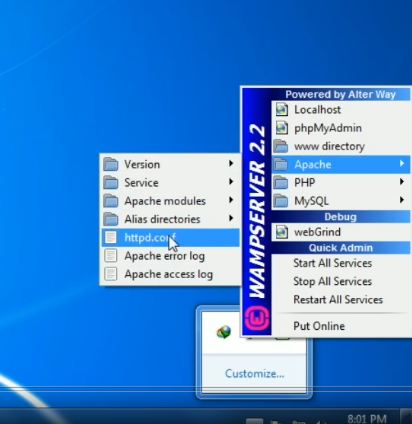Click the phpMyAdmin globe icon
The height and width of the screenshot is (424, 412).
pyautogui.click(x=282, y=128)
